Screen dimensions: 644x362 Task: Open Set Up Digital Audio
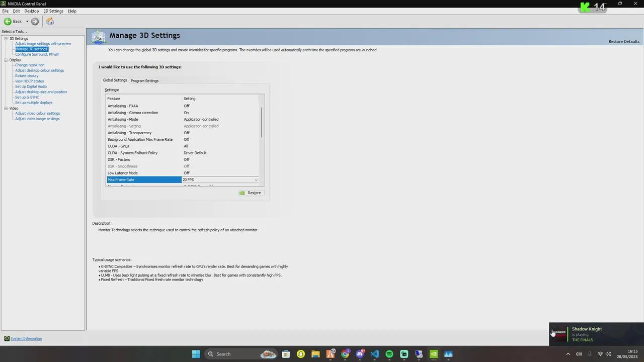point(31,86)
